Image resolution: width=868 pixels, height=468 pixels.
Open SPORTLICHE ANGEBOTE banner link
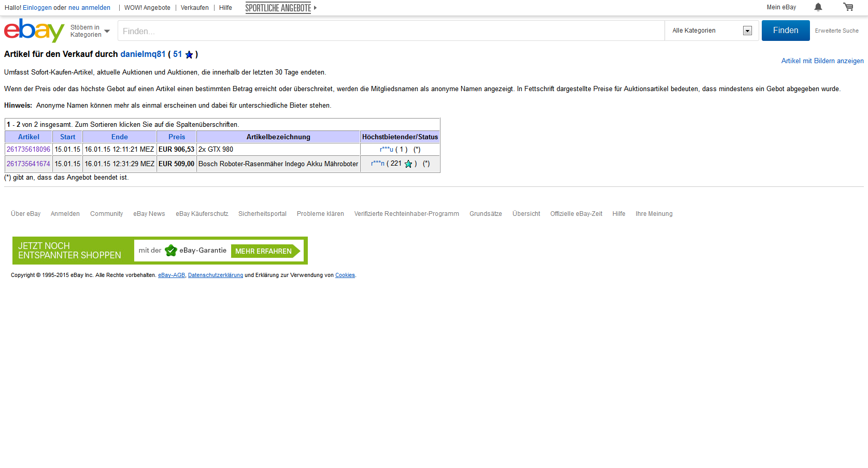pos(278,8)
